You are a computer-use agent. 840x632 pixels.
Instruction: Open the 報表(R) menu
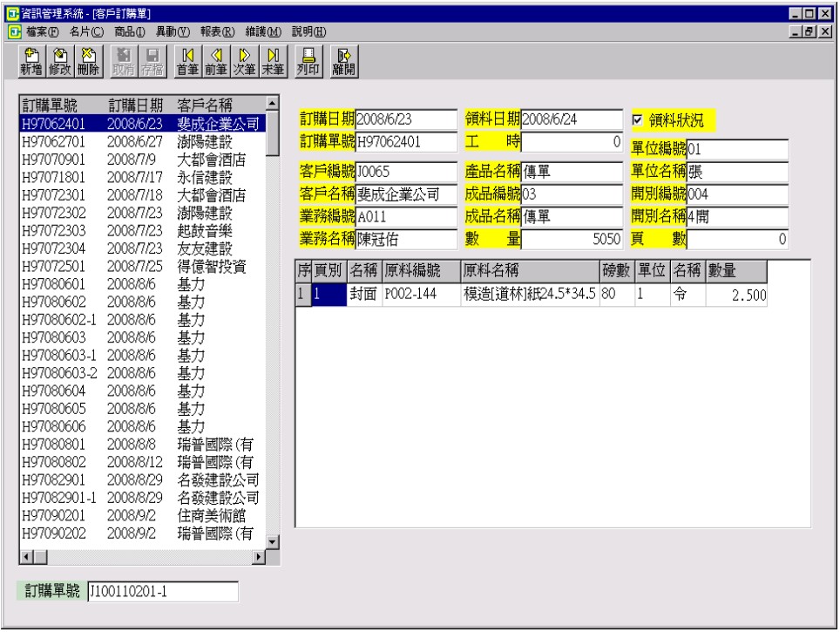pyautogui.click(x=218, y=31)
